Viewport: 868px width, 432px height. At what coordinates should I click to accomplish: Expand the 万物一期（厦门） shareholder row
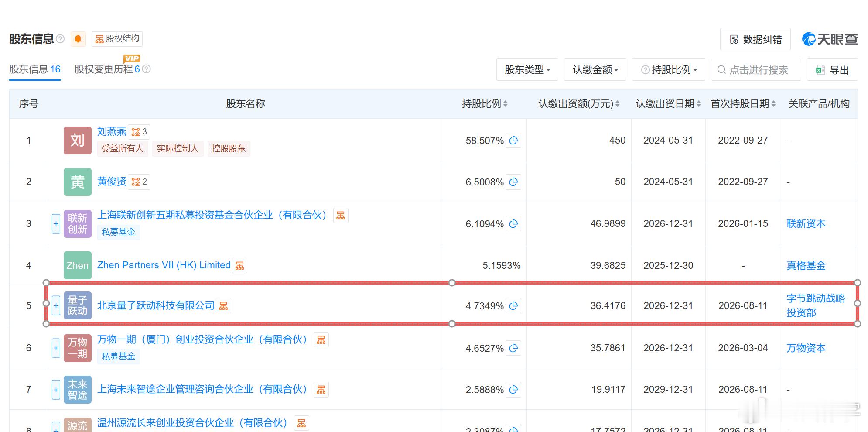coord(56,348)
